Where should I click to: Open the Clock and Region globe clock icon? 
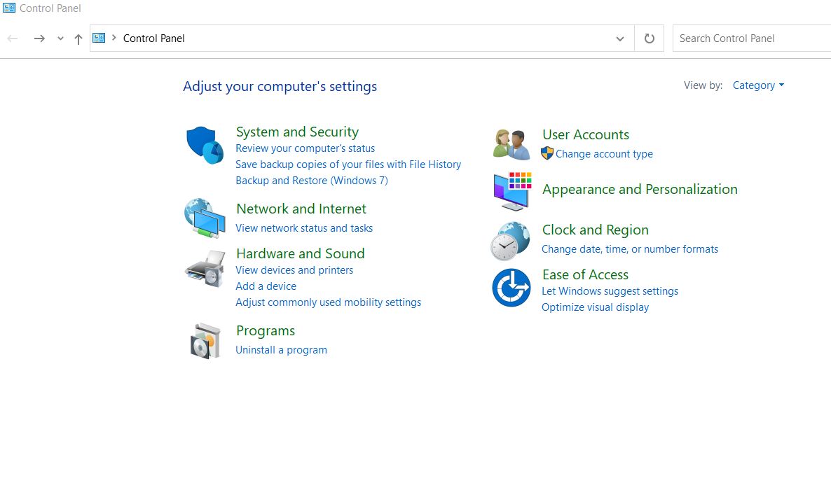[x=510, y=241]
